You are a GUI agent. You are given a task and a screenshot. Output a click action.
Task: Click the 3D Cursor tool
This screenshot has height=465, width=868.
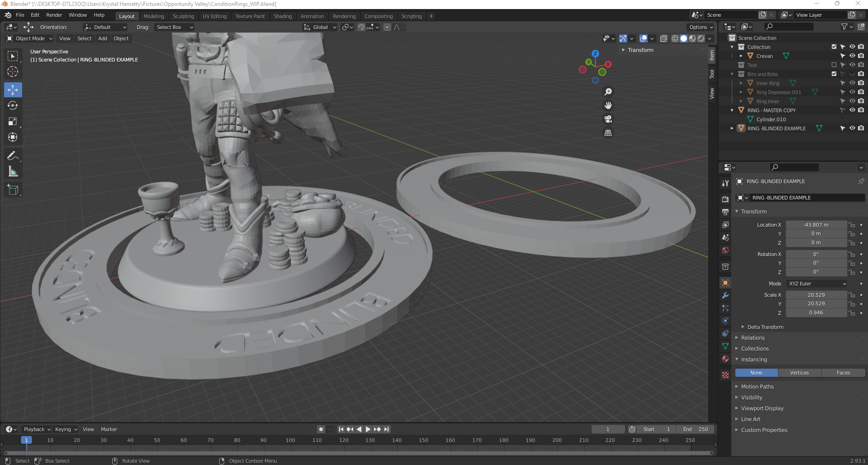[13, 71]
